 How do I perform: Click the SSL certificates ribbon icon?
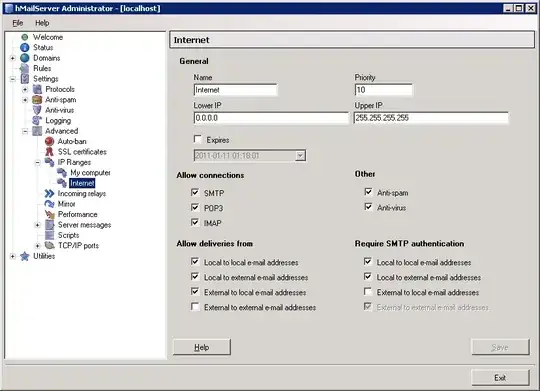click(x=49, y=152)
